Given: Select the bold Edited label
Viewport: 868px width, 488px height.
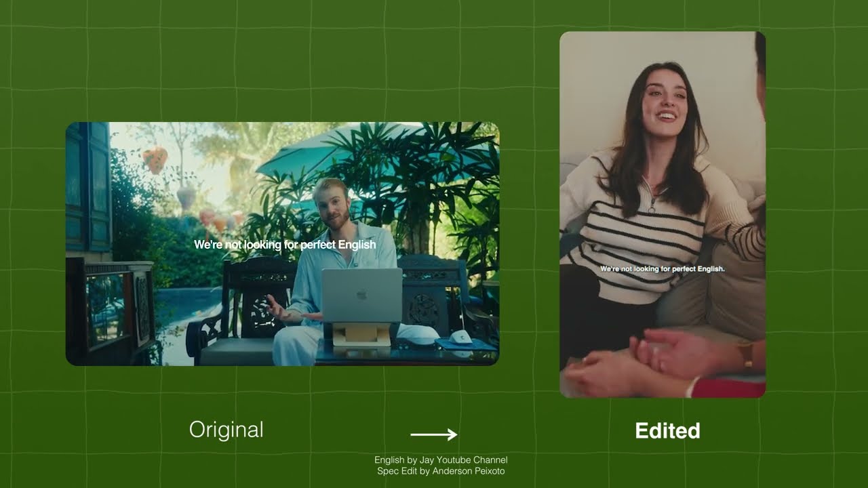Looking at the screenshot, I should point(667,430).
